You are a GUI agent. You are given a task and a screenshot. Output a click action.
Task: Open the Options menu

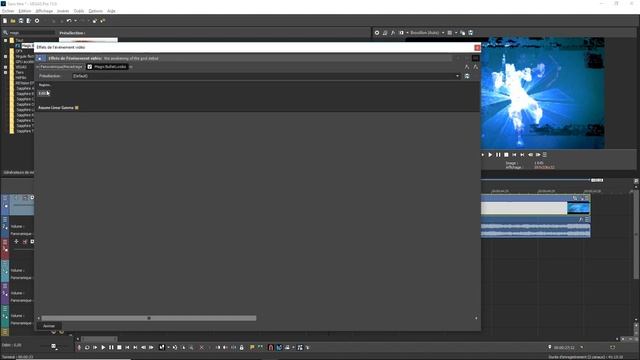[96, 11]
